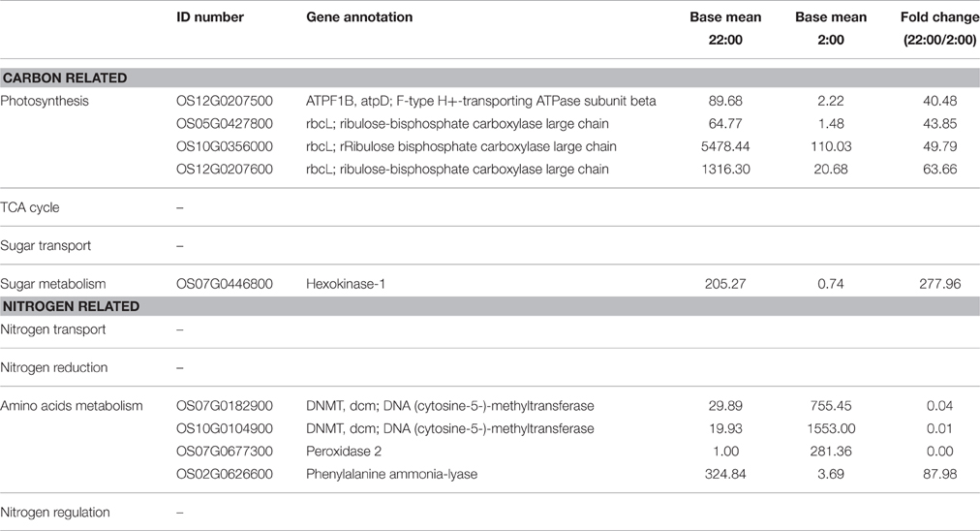Image resolution: width=980 pixels, height=531 pixels.
Task: Click the Photosynthesis row label
Action: [45, 102]
